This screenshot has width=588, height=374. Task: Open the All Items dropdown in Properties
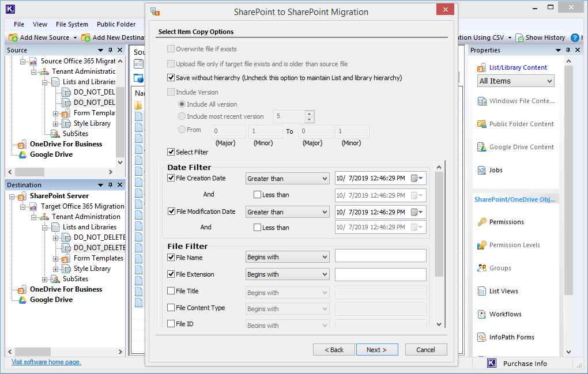pos(515,81)
